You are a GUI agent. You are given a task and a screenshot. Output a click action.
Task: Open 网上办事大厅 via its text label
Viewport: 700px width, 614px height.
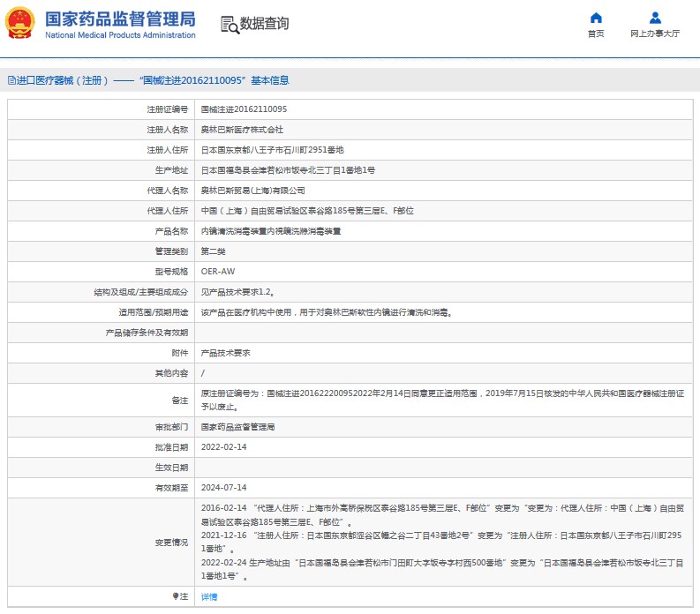(x=655, y=34)
